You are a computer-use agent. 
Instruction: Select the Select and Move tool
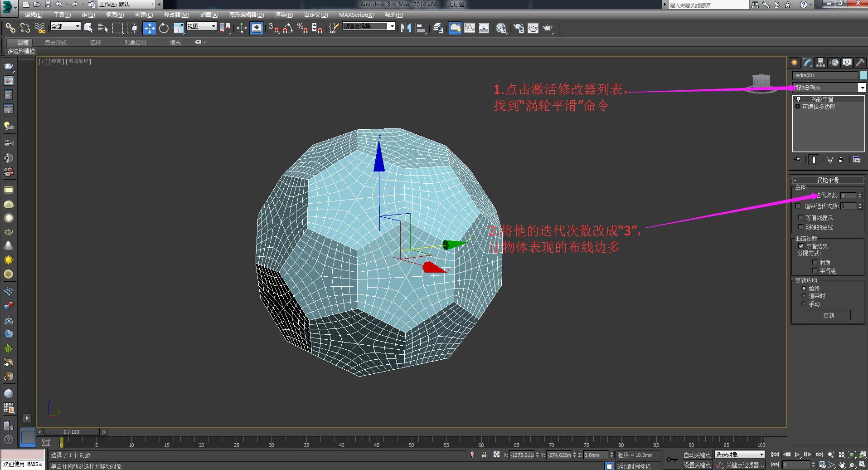pyautogui.click(x=150, y=28)
